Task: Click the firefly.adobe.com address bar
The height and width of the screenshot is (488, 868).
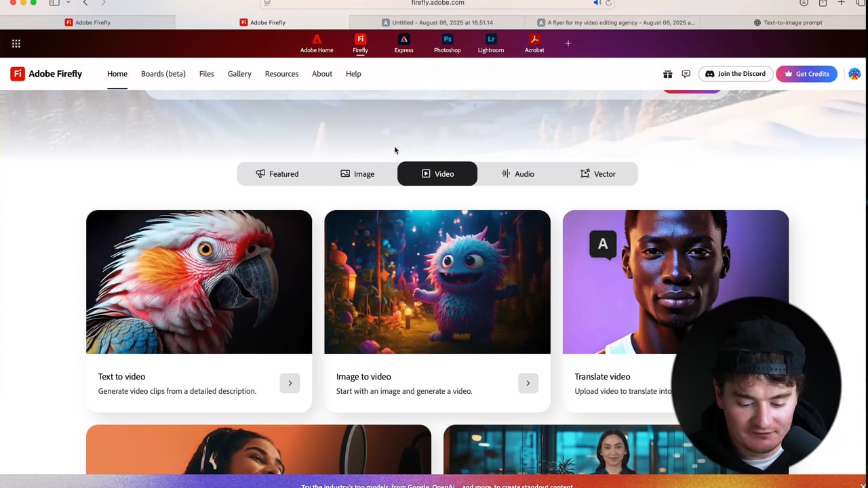Action: click(x=437, y=3)
